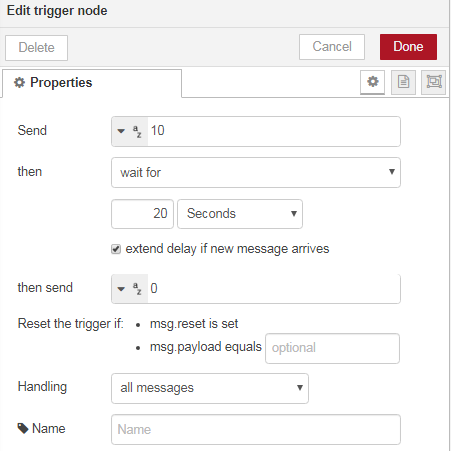The width and height of the screenshot is (451, 451).
Task: Open node appearance settings icon
Action: [434, 82]
